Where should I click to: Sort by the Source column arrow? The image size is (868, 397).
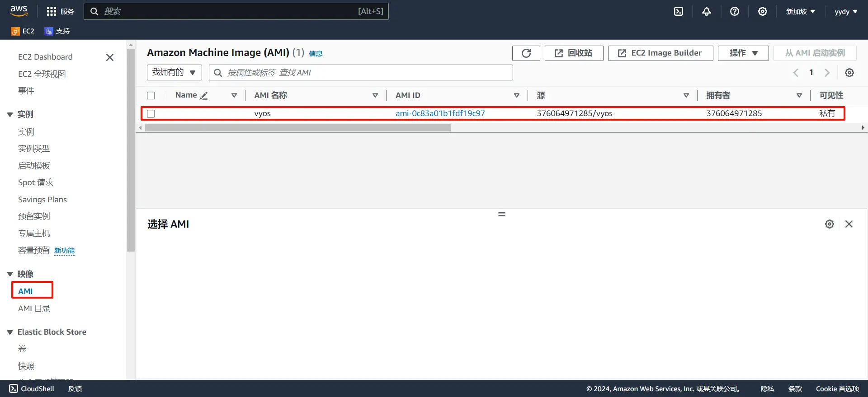tap(686, 95)
